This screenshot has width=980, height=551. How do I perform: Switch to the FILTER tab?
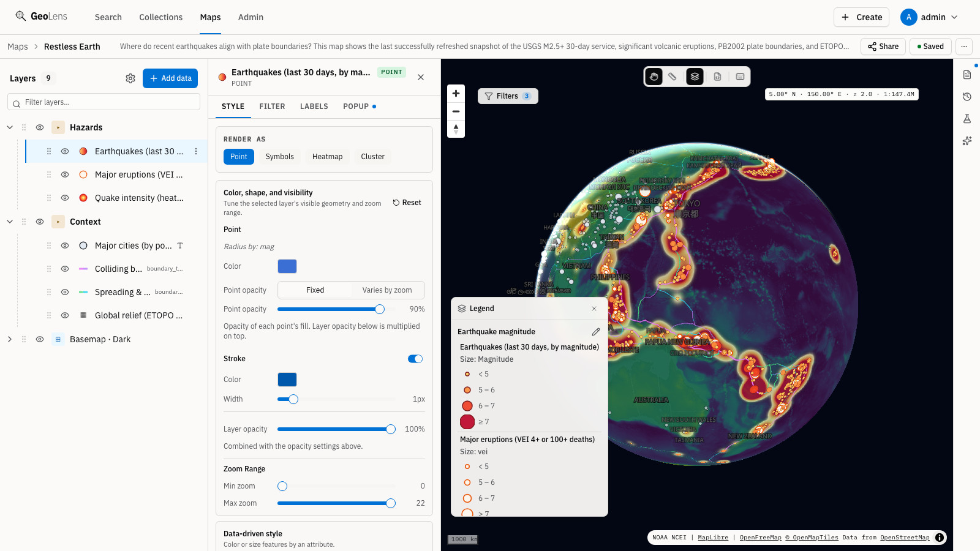(273, 107)
